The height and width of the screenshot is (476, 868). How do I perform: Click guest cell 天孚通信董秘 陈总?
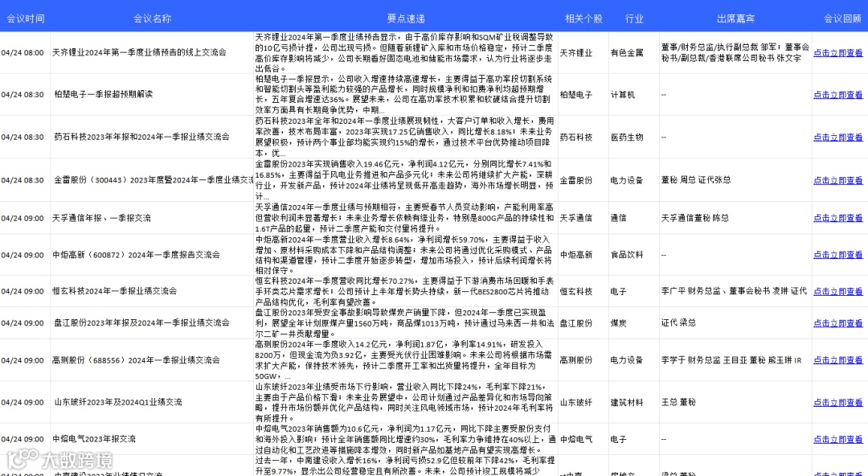click(694, 218)
